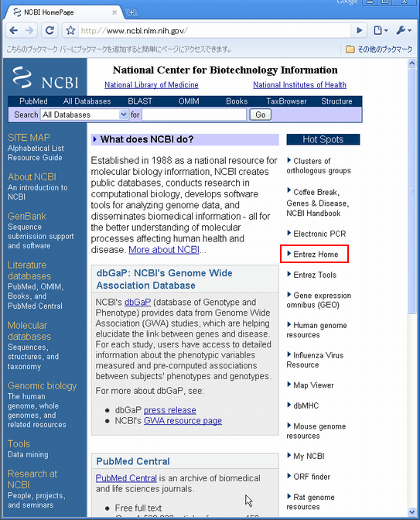This screenshot has width=420, height=520.
Task: Open the page control menu icon
Action: tap(381, 30)
